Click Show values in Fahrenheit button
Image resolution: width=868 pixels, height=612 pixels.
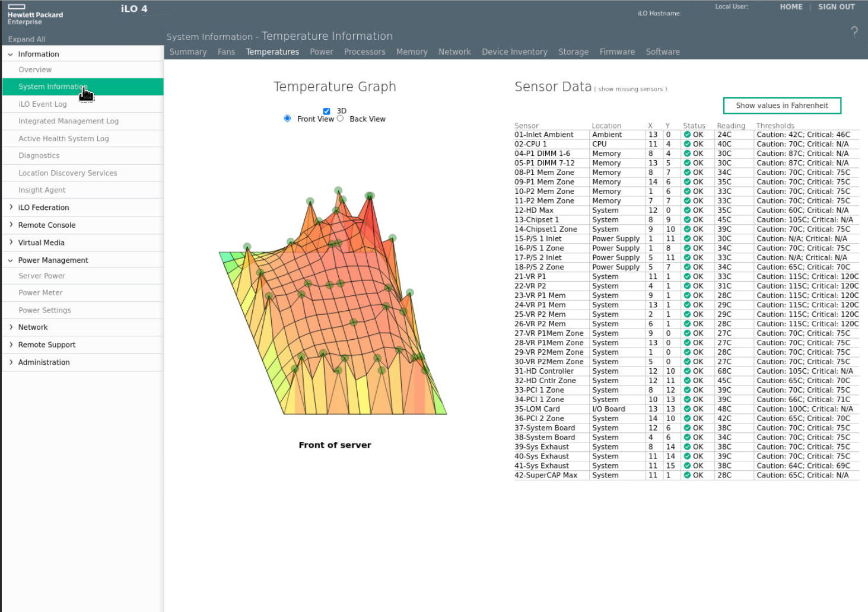(x=781, y=106)
